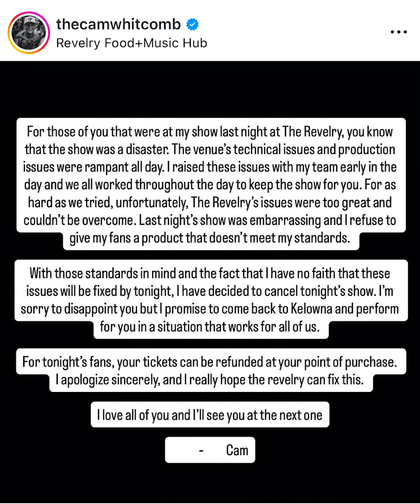The height and width of the screenshot is (504, 420).
Task: Open Revelry Food+Music Hub location
Action: tap(132, 43)
